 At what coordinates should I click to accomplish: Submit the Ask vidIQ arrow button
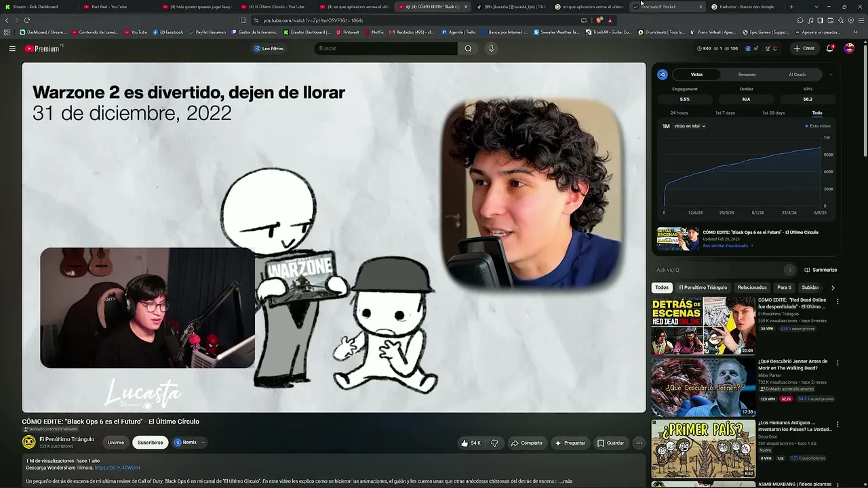[789, 270]
